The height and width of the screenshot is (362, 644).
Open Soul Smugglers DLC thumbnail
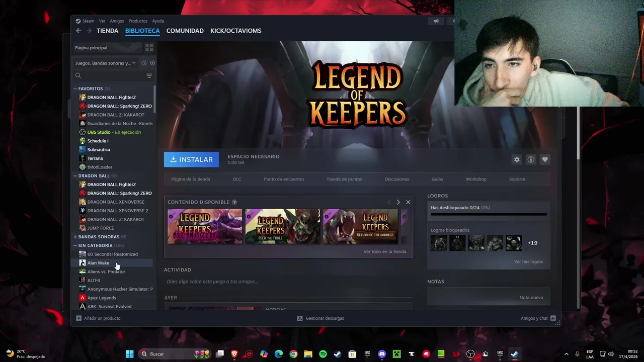[205, 226]
